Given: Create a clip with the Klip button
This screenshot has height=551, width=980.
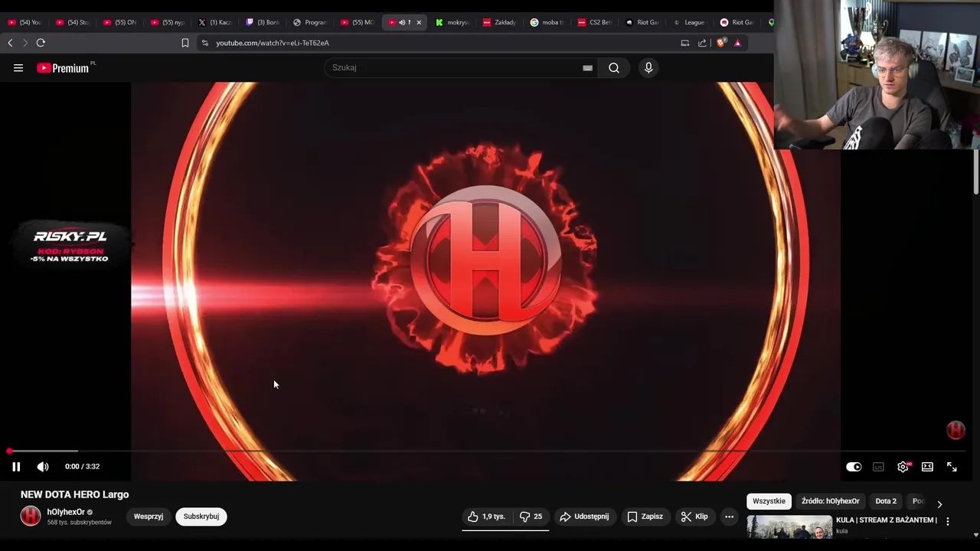Looking at the screenshot, I should point(694,517).
